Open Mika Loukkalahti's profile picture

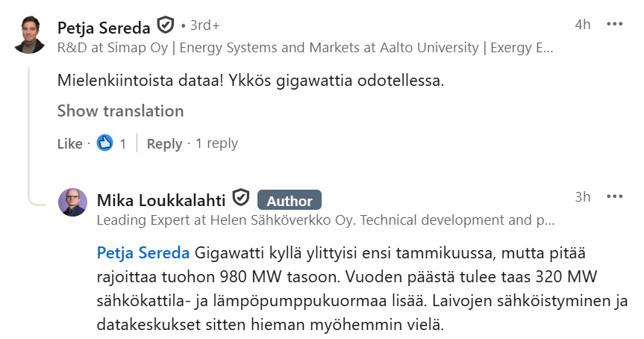pyautogui.click(x=73, y=202)
